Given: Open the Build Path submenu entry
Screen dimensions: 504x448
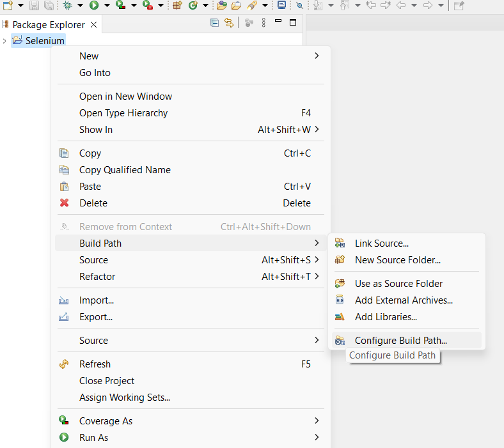Looking at the screenshot, I should pos(191,243).
